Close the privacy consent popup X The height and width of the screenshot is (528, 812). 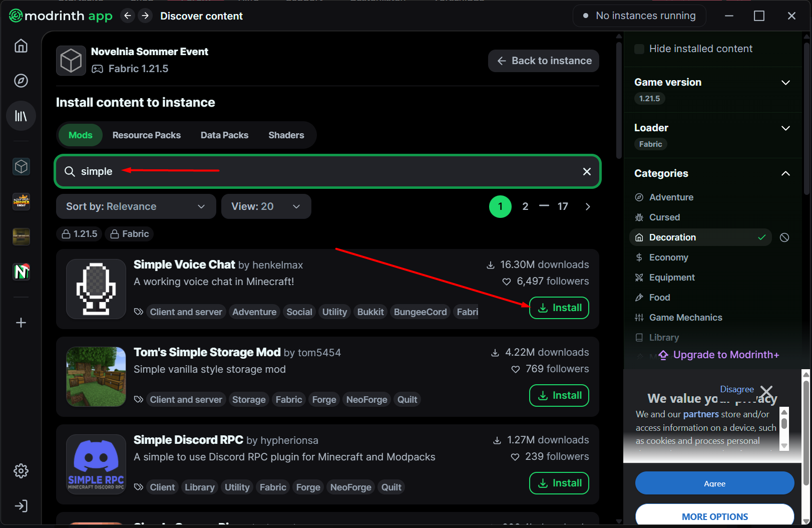766,392
